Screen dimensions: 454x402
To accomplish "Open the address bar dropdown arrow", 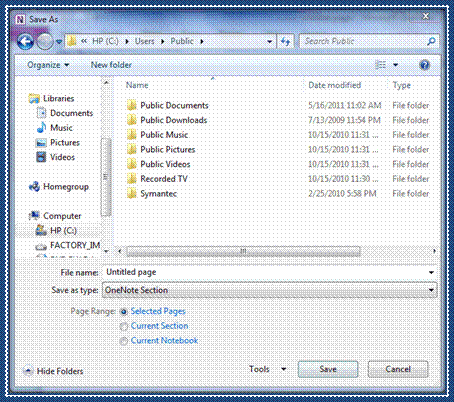I will pos(269,42).
